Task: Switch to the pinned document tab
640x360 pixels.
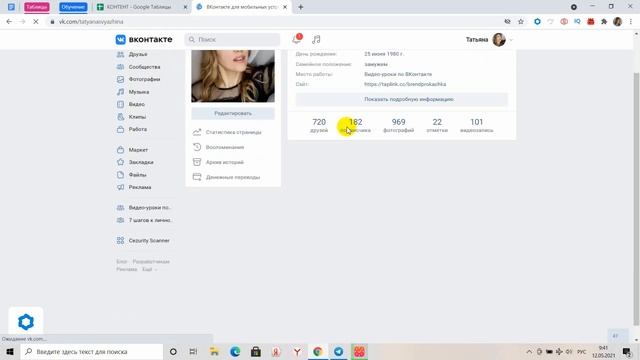Action: (x=11, y=7)
